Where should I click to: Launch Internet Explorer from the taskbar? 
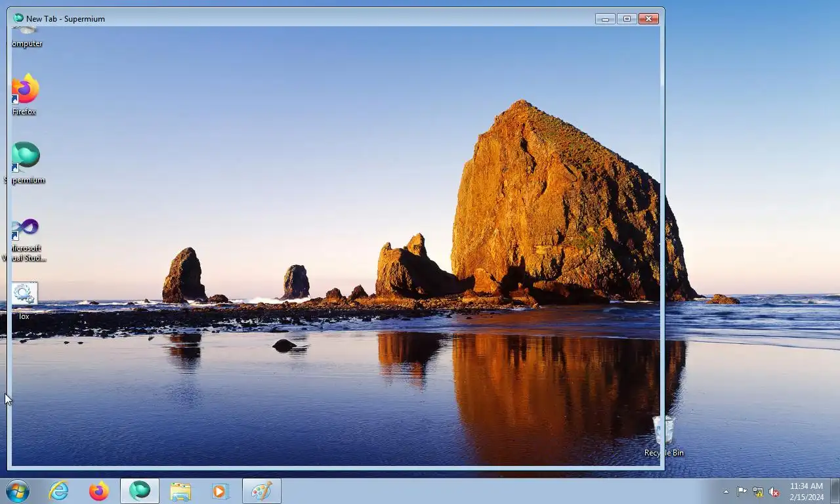[58, 491]
